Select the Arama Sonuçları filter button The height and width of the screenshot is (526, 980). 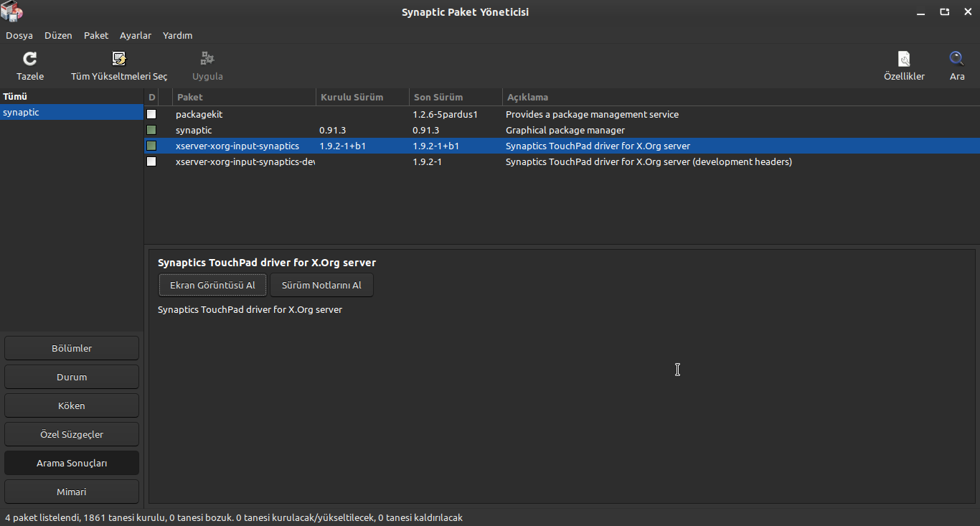(72, 463)
